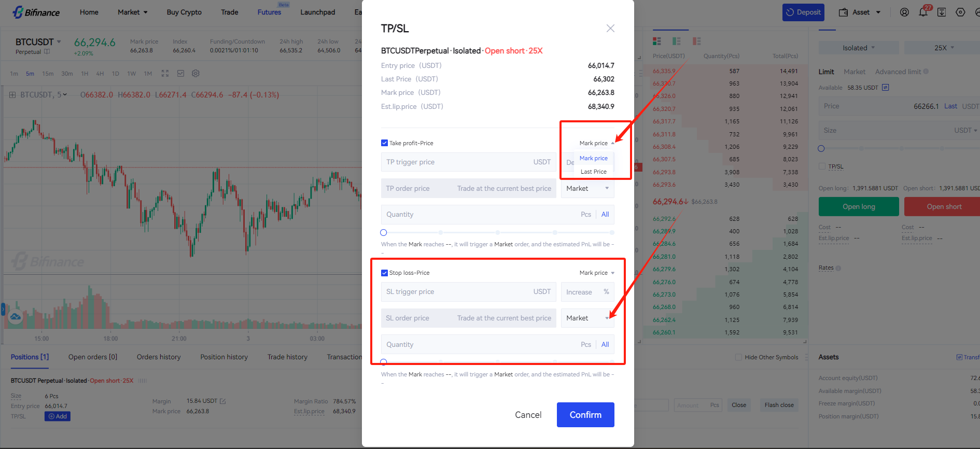Open the SL order type Market dropdown

click(587, 318)
